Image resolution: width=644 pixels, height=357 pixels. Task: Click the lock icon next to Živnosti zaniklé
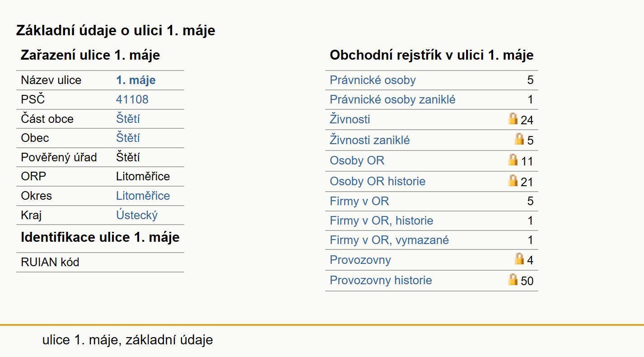pyautogui.click(x=519, y=139)
